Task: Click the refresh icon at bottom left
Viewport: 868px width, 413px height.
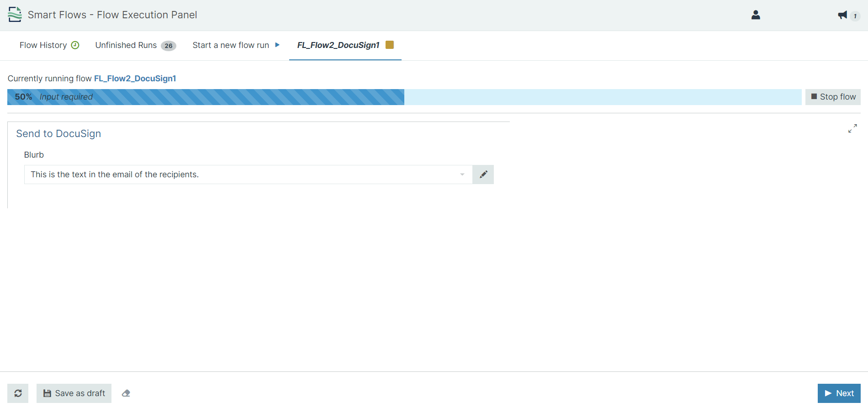Action: (18, 393)
